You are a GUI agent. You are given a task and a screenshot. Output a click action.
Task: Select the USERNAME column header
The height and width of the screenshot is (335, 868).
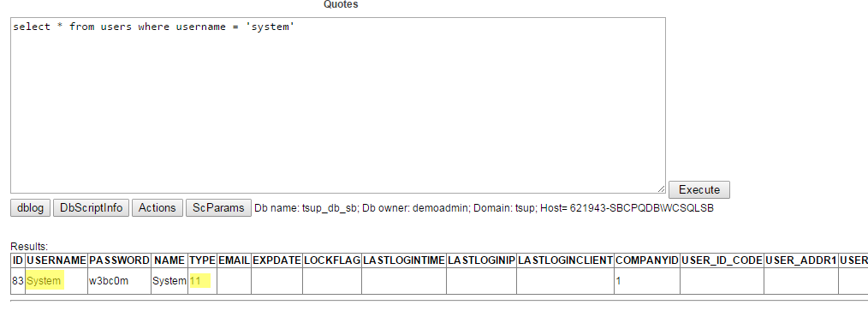(x=56, y=260)
